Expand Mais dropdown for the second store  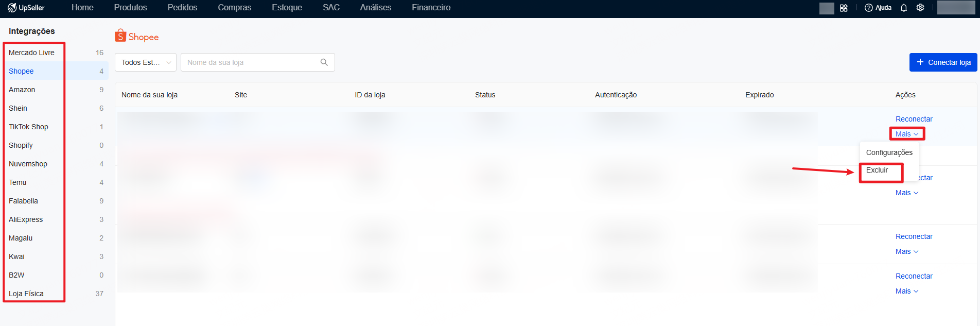tap(907, 193)
